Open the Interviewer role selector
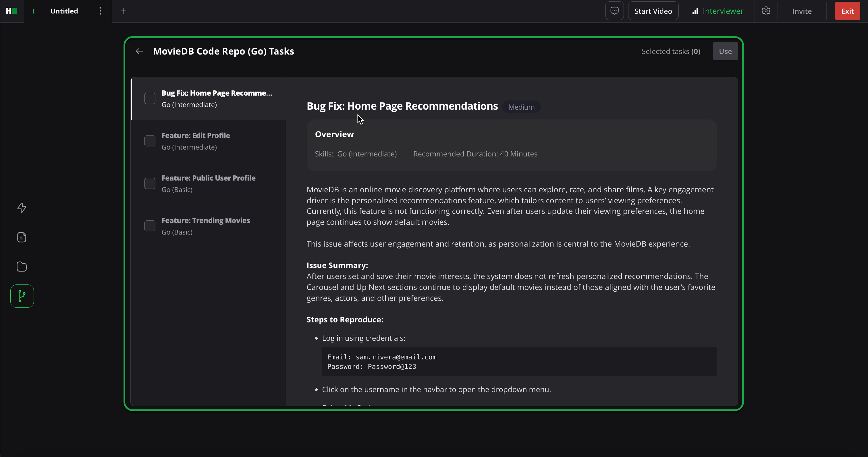This screenshot has height=457, width=868. click(717, 11)
